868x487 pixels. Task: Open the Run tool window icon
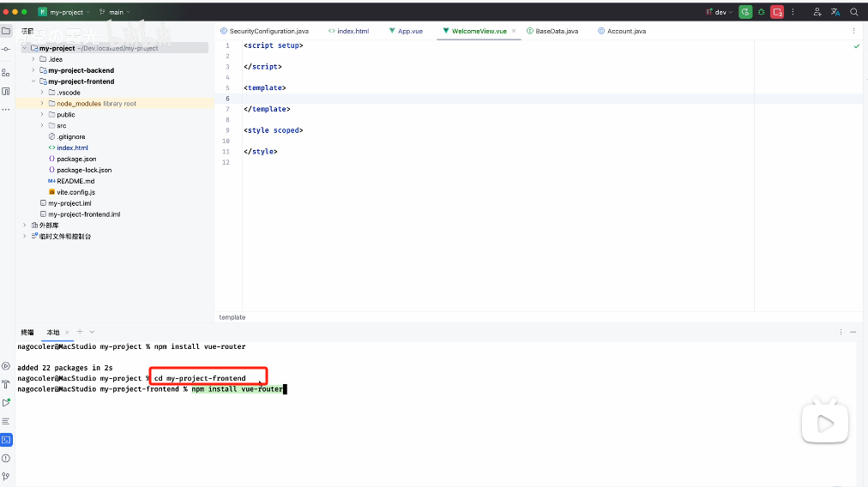pyautogui.click(x=6, y=403)
